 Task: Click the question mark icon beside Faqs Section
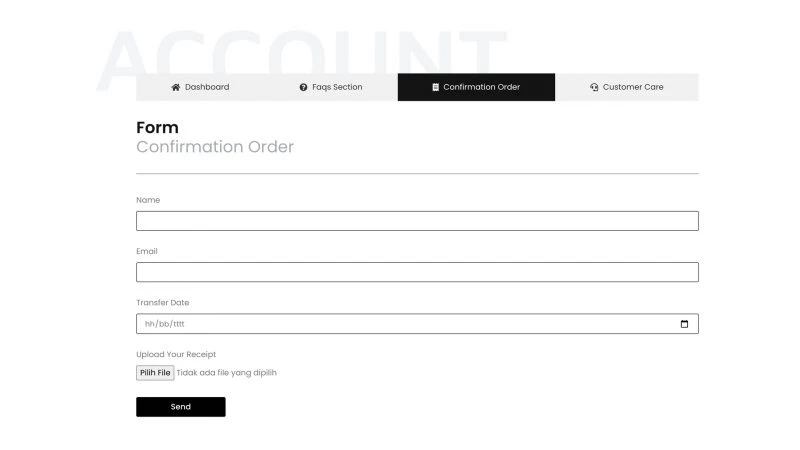pyautogui.click(x=303, y=87)
